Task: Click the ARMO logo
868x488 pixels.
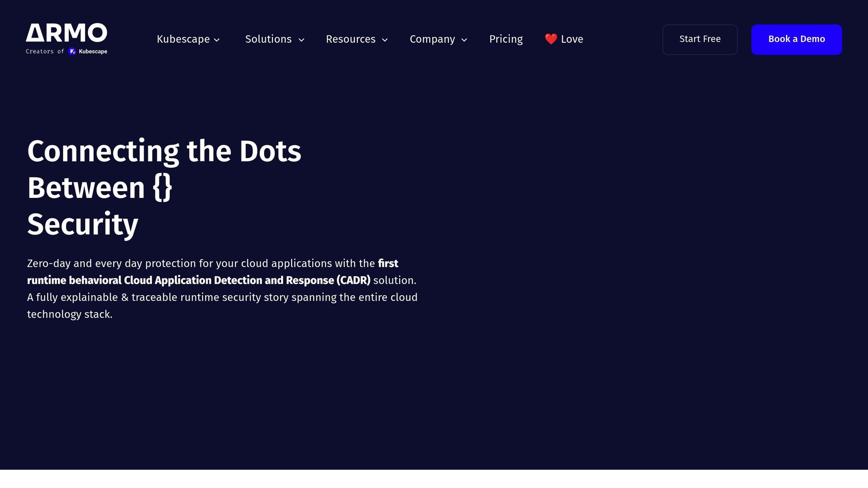Action: pyautogui.click(x=67, y=33)
